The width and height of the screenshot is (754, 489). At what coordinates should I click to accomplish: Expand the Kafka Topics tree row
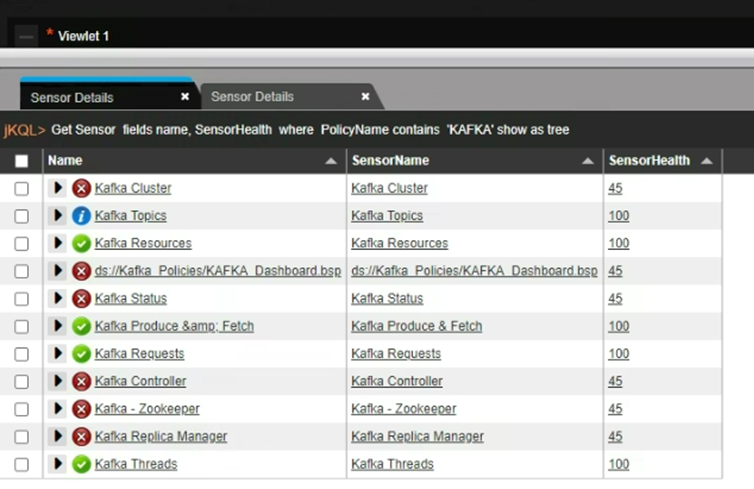click(x=58, y=215)
